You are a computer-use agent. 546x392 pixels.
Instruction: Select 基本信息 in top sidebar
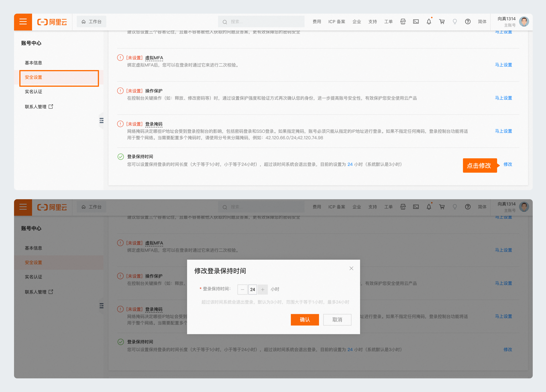click(x=34, y=63)
